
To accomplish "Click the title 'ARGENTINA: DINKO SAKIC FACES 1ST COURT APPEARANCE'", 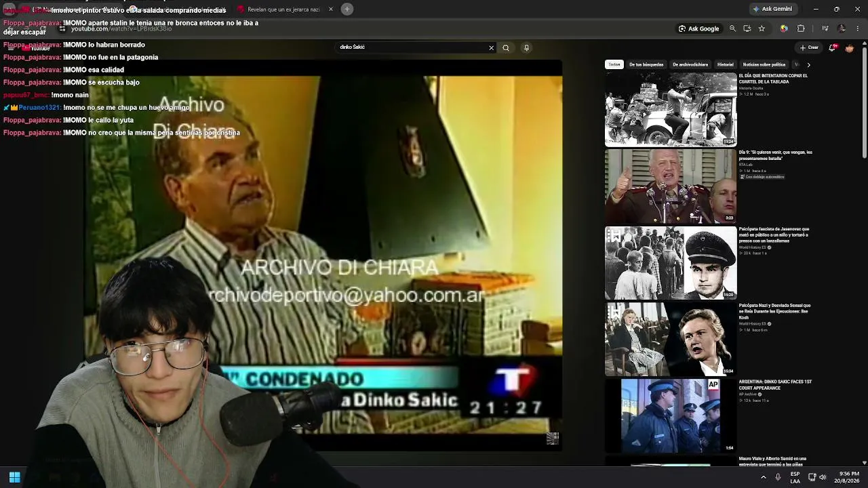I will pyautogui.click(x=775, y=384).
